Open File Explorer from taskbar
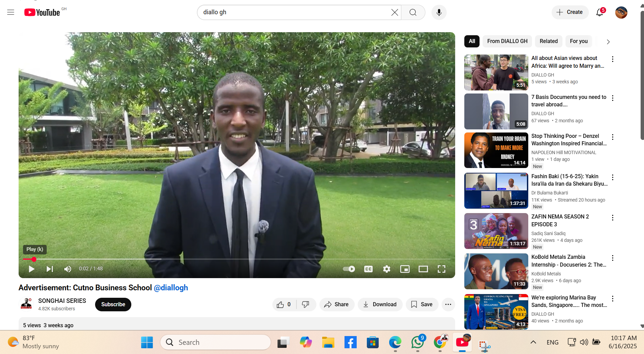This screenshot has width=644, height=354. tap(328, 342)
